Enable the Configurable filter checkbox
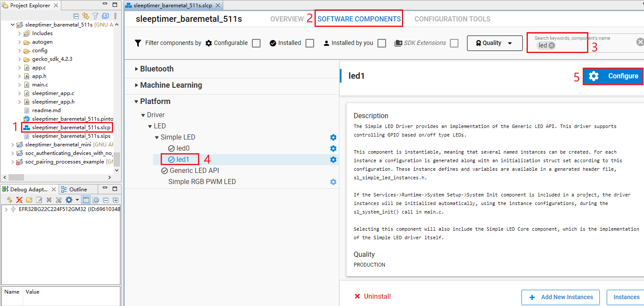 256,43
